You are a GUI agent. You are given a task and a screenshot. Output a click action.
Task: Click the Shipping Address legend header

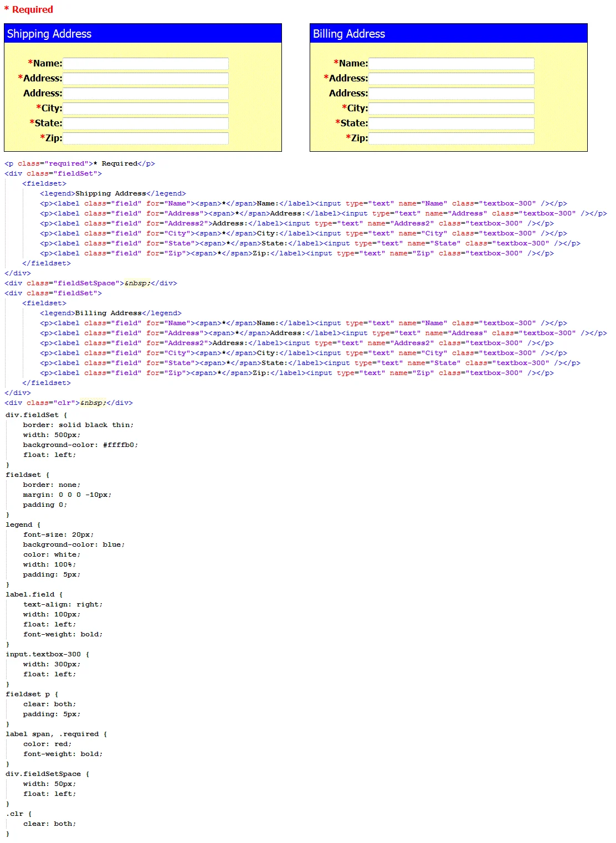(143, 34)
